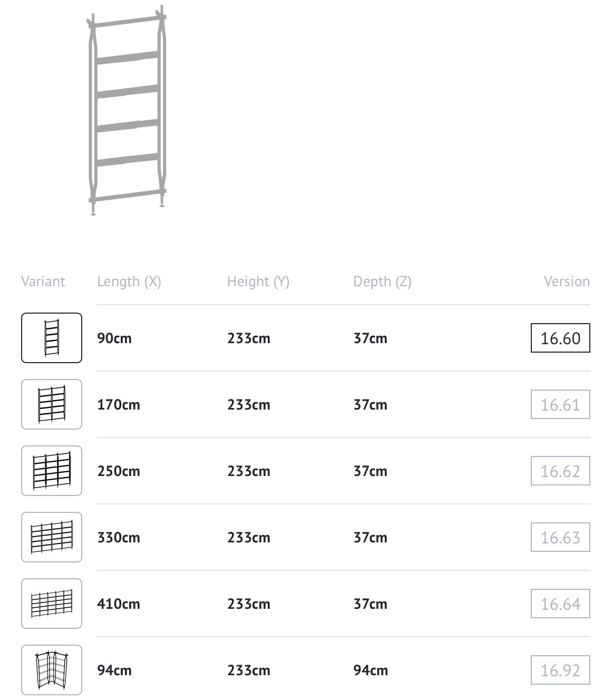Choose version 16.60
Image resolution: width=603 pixels, height=700 pixels.
560,338
